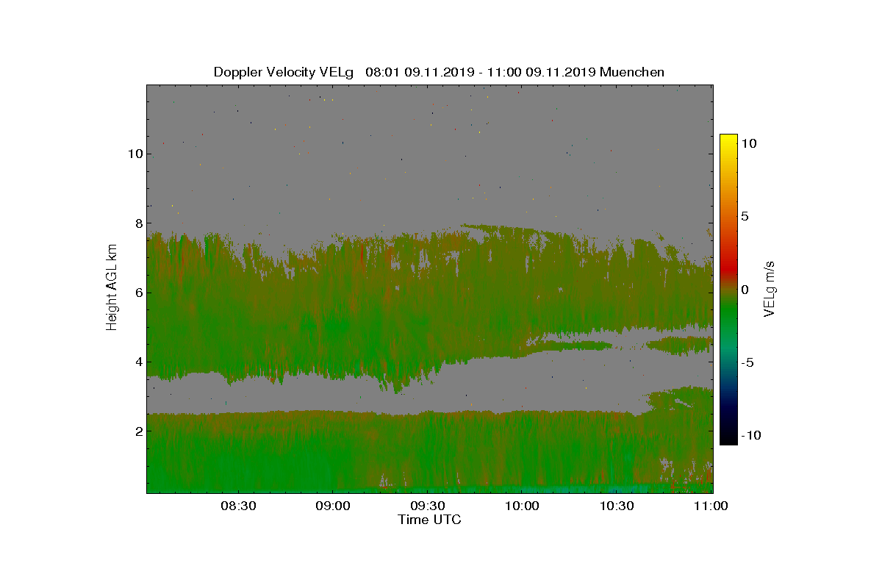
Task: Click the height tick label '6'
Action: pos(137,293)
